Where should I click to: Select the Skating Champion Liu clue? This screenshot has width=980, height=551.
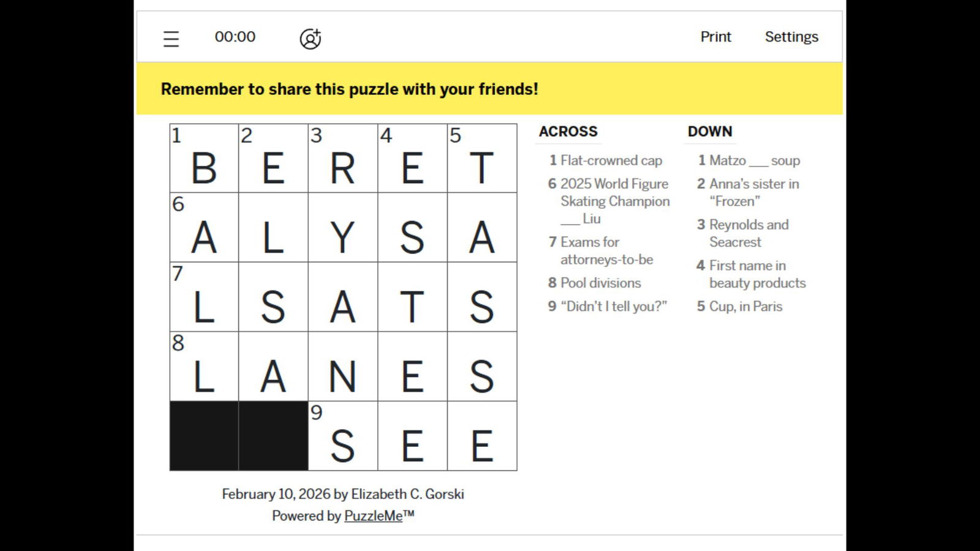point(614,201)
